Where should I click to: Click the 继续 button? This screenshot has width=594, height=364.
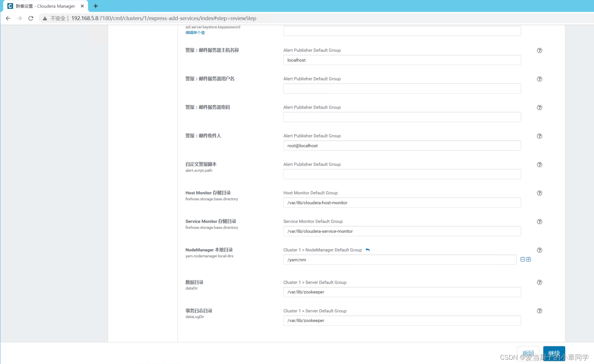point(554,353)
